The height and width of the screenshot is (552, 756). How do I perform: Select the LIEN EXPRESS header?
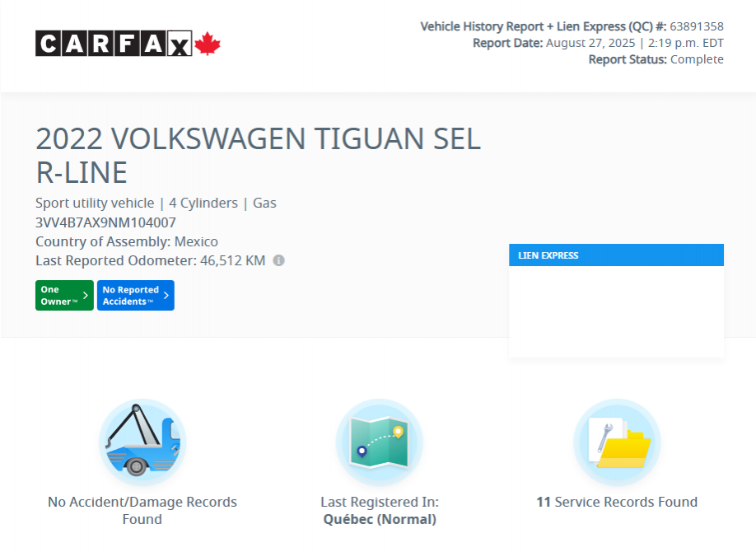click(x=616, y=255)
